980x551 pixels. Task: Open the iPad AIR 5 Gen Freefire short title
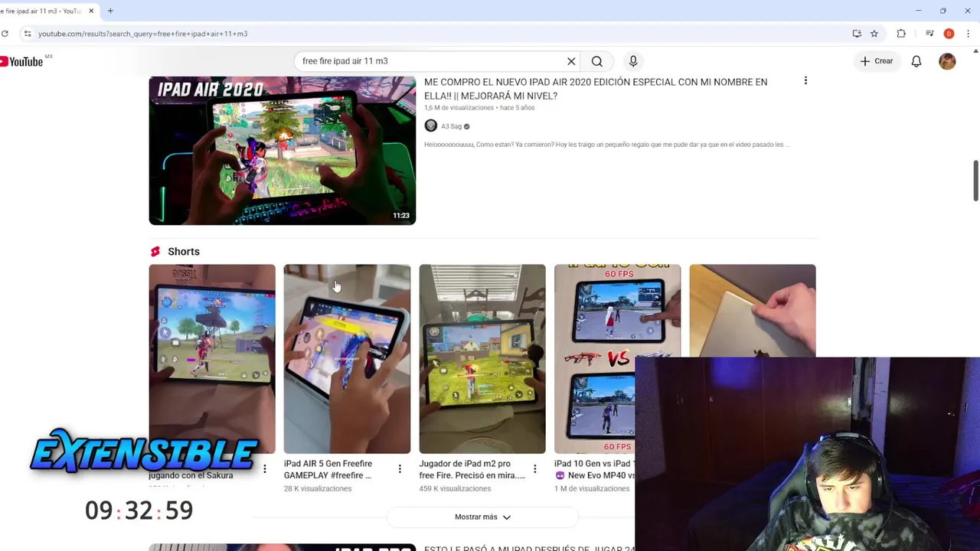[x=328, y=469]
